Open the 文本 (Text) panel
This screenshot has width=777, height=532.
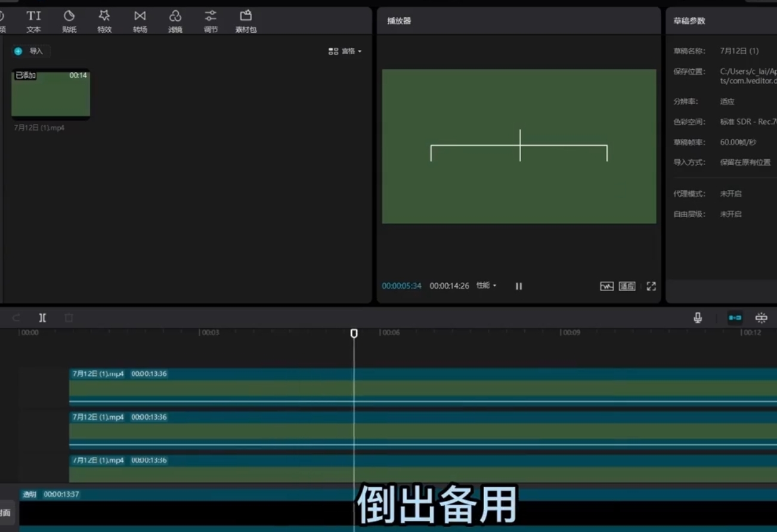[x=33, y=21]
